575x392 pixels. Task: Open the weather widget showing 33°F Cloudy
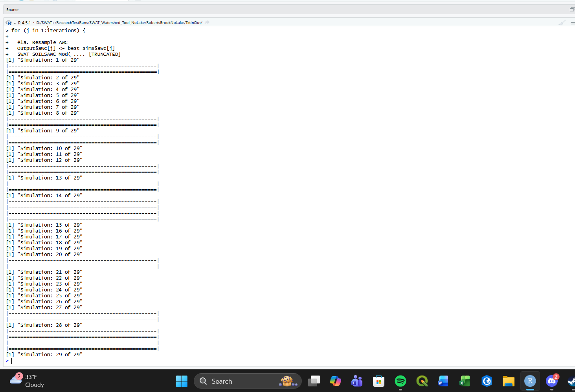pyautogui.click(x=28, y=381)
